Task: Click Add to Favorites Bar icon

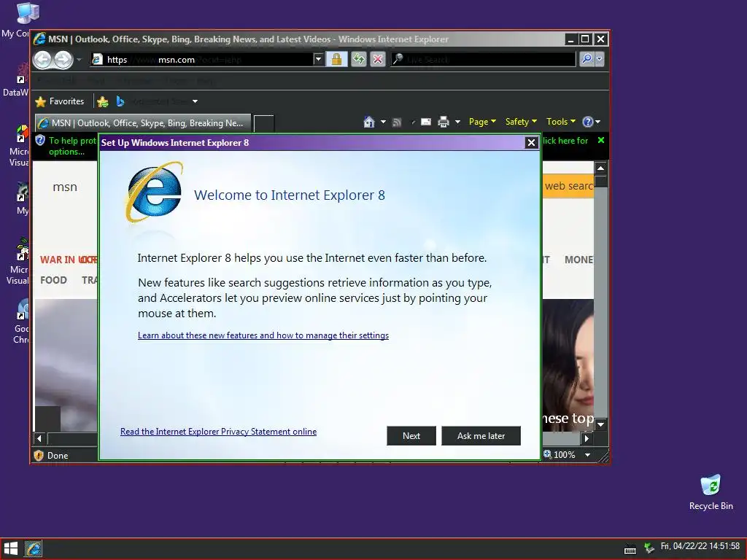Action: point(102,101)
